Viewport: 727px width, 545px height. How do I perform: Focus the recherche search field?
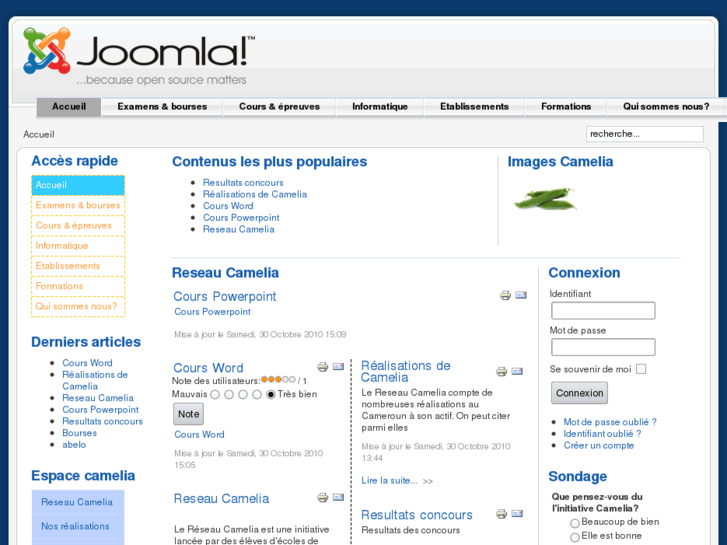(644, 134)
